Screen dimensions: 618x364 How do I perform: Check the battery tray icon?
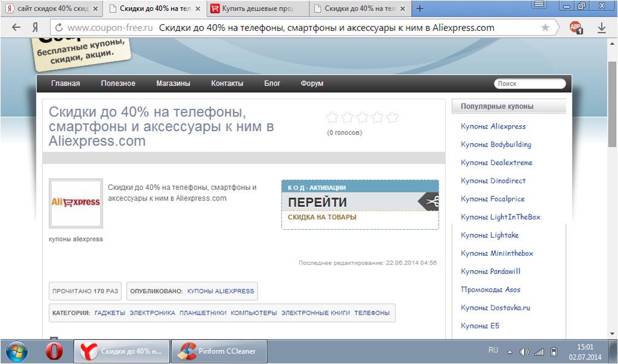click(553, 352)
